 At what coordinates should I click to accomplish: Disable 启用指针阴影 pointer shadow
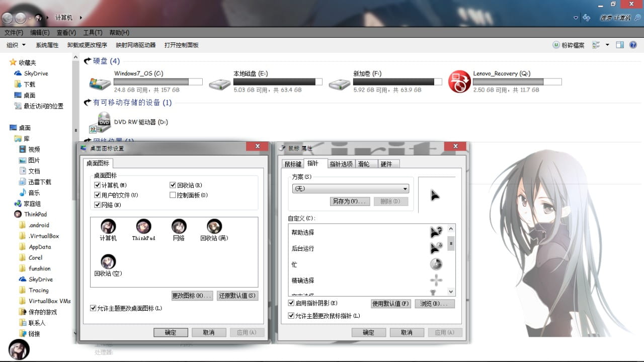291,303
